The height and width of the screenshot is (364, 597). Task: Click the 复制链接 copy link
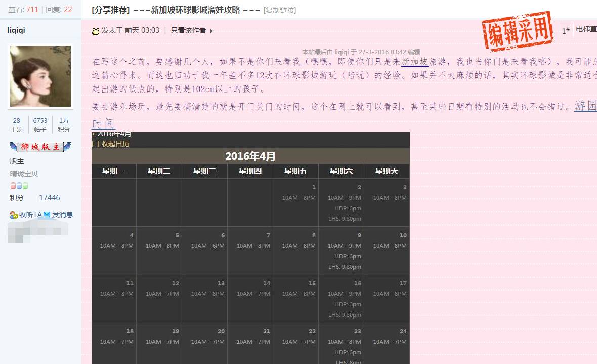pyautogui.click(x=280, y=10)
